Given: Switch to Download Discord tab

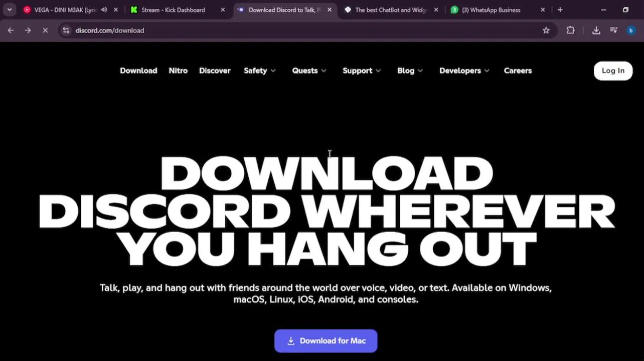Looking at the screenshot, I should (x=284, y=10).
